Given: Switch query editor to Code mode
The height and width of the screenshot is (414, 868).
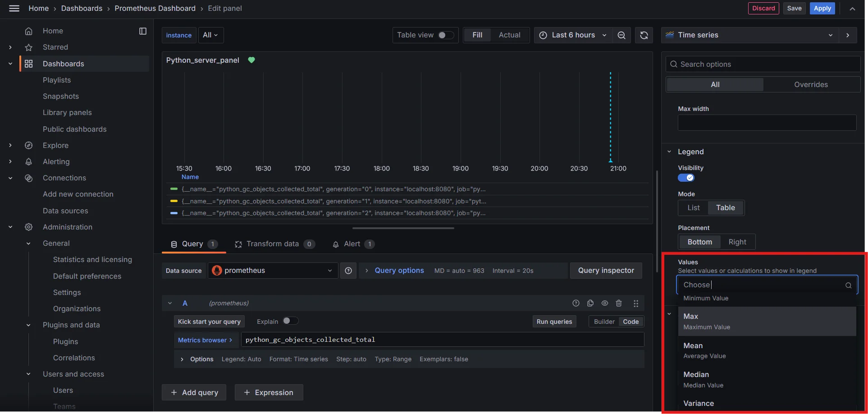Looking at the screenshot, I should (x=630, y=322).
